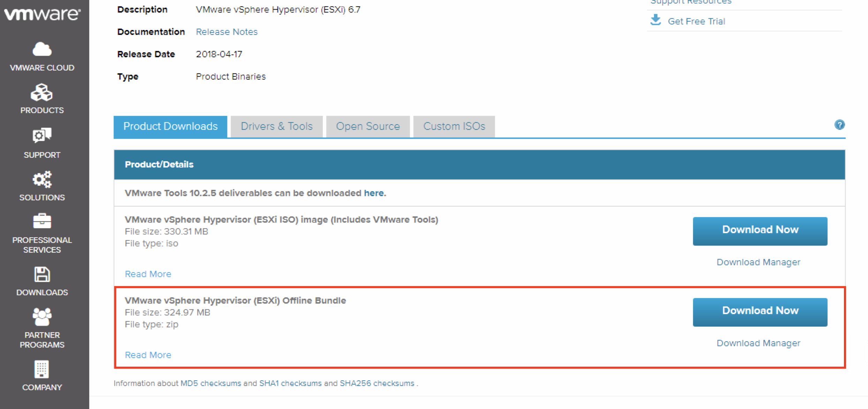868x409 pixels.
Task: Click the help question mark icon
Action: [x=840, y=125]
